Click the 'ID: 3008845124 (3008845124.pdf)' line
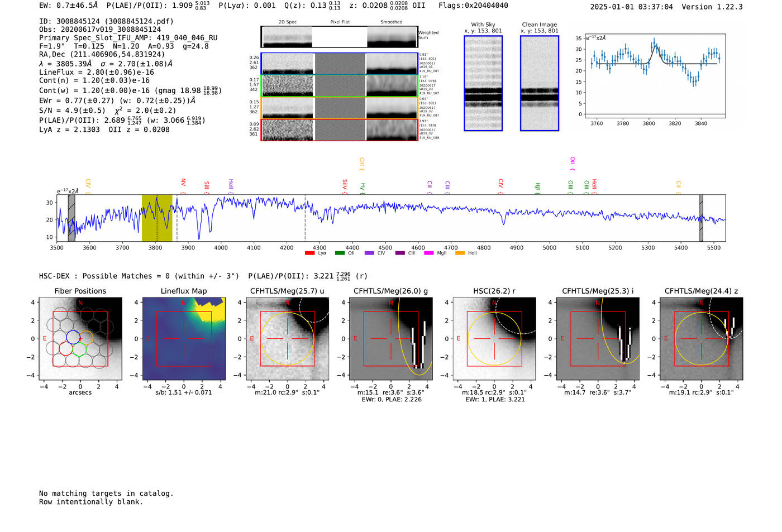The height and width of the screenshot is (532, 782). pos(106,21)
